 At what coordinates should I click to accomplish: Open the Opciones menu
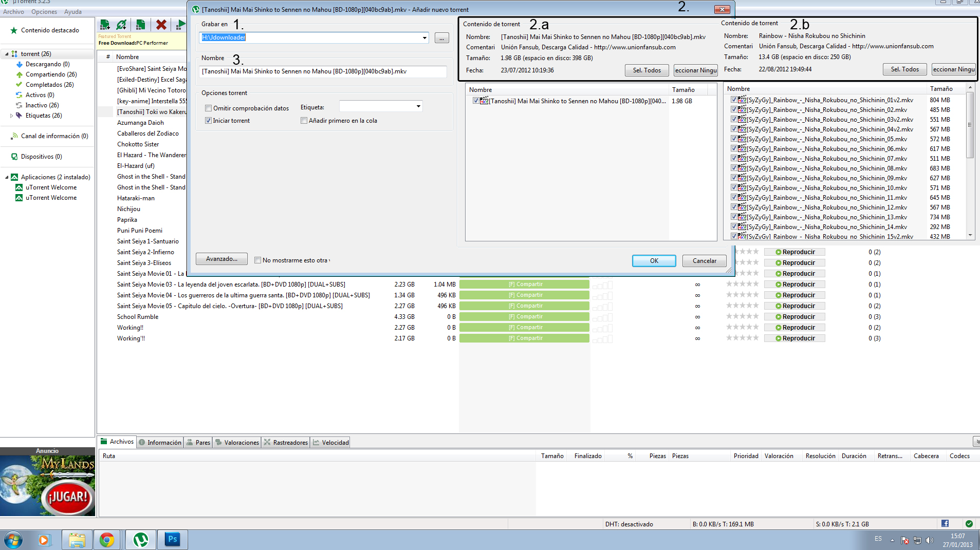44,11
